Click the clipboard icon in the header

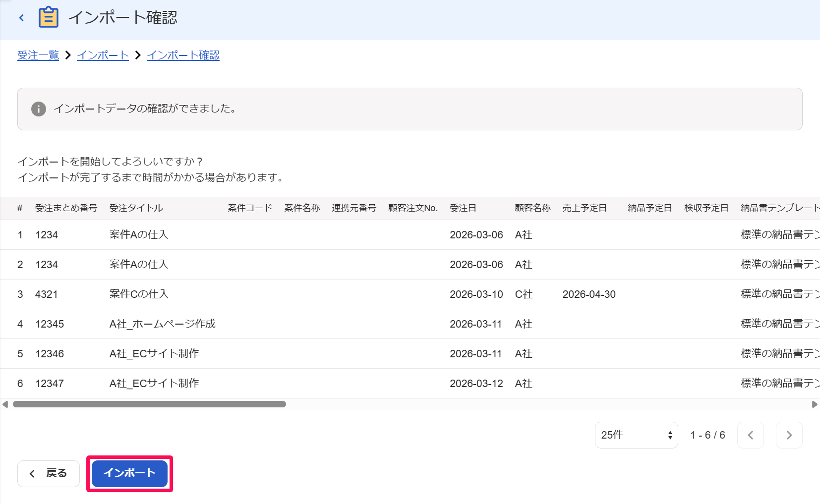pos(49,17)
